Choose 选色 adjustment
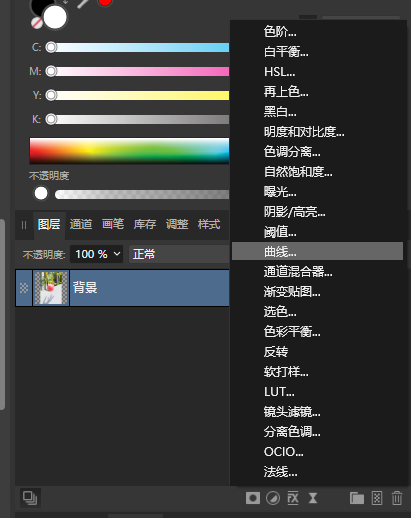 point(318,312)
